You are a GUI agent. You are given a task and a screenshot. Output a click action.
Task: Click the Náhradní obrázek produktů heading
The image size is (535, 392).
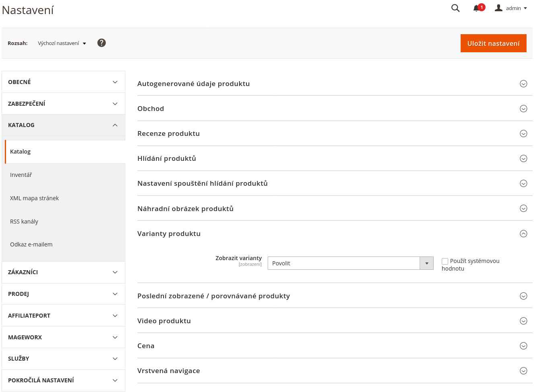click(x=185, y=209)
